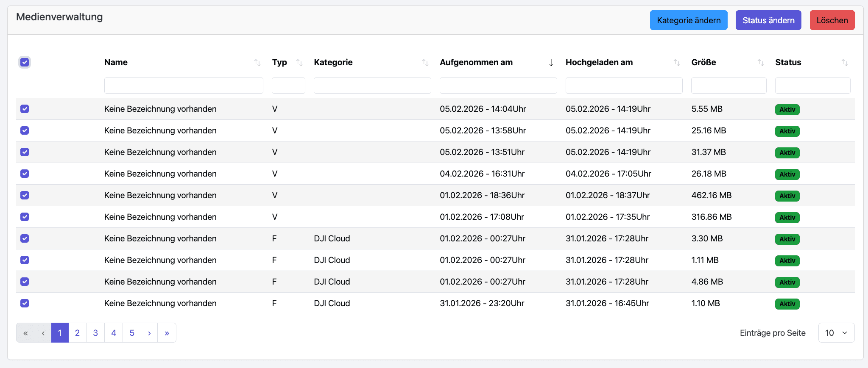Switch to page 3 of results
The width and height of the screenshot is (868, 368).
95,333
